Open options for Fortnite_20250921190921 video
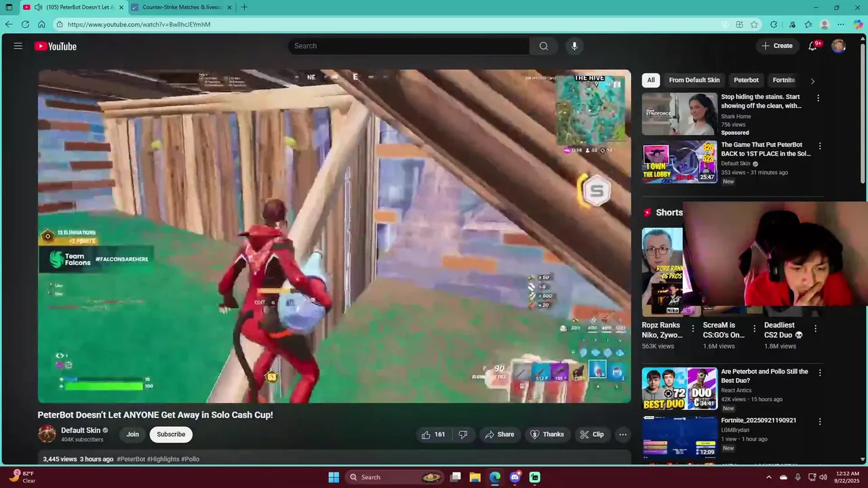The height and width of the screenshot is (488, 868). [820, 422]
